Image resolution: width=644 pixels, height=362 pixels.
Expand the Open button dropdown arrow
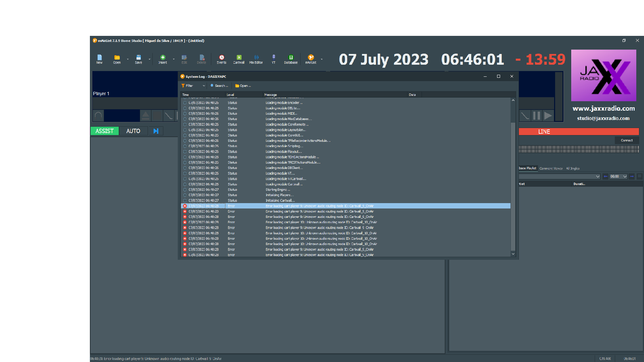(128, 59)
